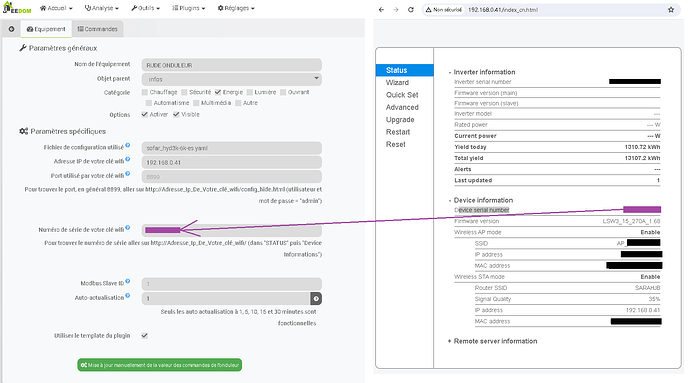This screenshot has height=383, width=690.
Task: Bookmark this page with star icon
Action: coord(671,10)
